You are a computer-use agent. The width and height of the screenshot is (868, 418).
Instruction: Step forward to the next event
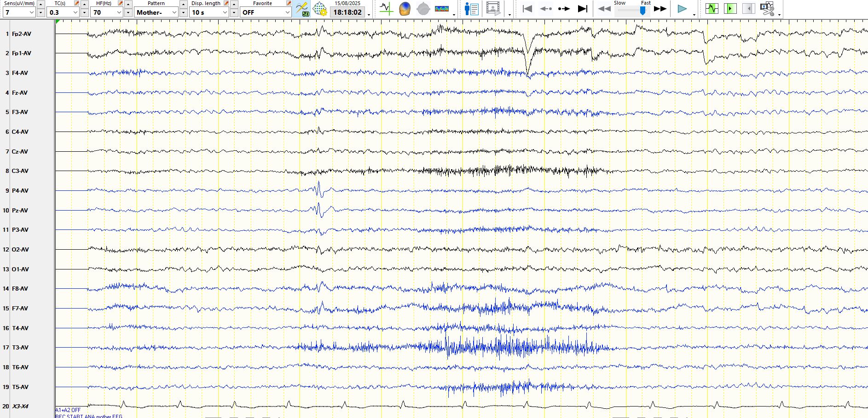564,9
